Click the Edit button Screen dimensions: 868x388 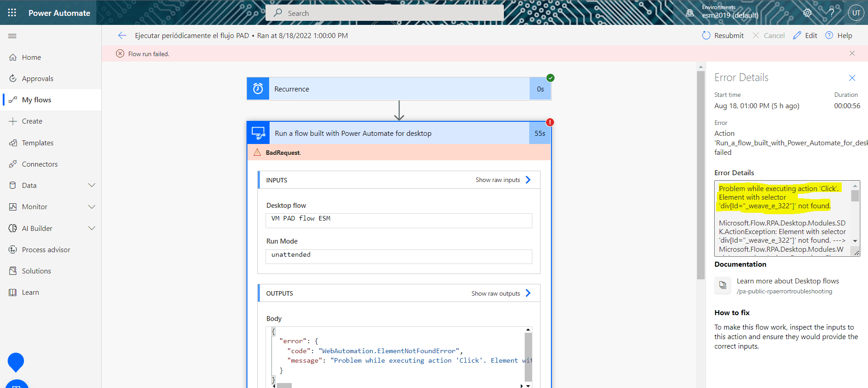pos(805,35)
